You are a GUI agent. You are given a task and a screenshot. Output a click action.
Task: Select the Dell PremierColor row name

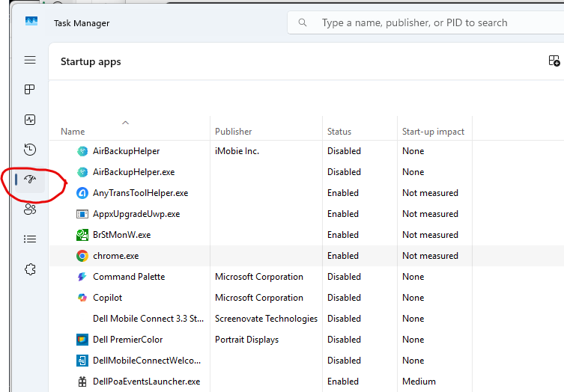[127, 340]
